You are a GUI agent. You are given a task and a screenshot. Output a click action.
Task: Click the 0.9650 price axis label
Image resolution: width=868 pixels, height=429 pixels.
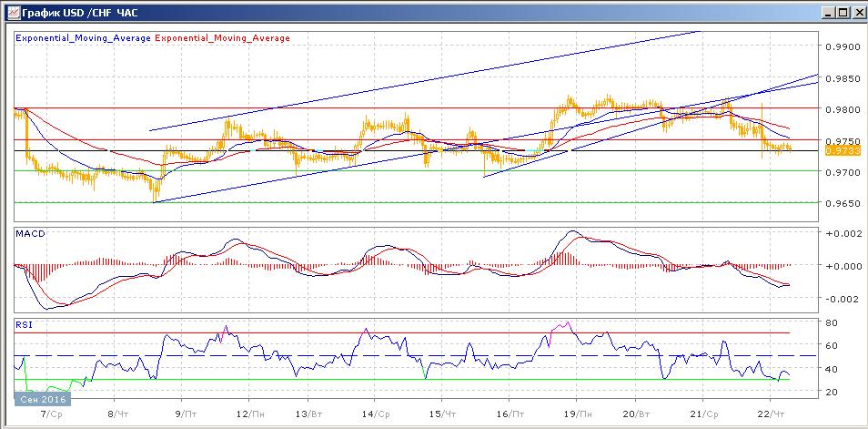(x=842, y=203)
